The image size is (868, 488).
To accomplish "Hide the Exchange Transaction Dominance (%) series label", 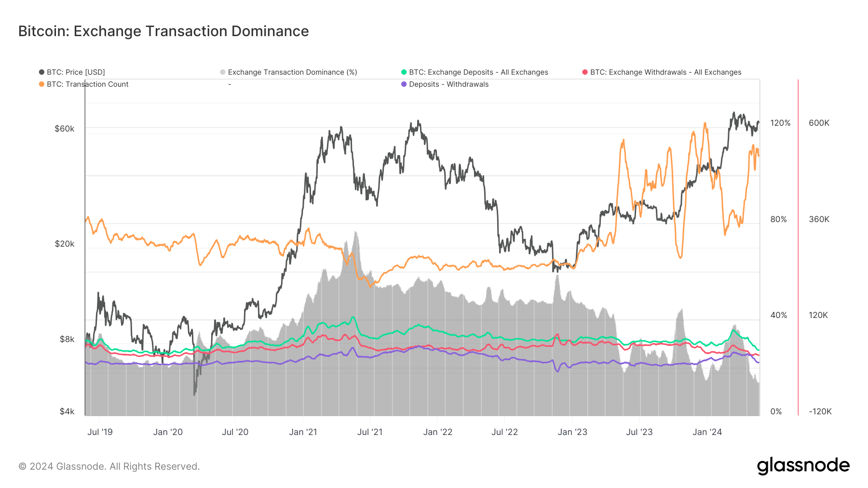I will pyautogui.click(x=292, y=72).
